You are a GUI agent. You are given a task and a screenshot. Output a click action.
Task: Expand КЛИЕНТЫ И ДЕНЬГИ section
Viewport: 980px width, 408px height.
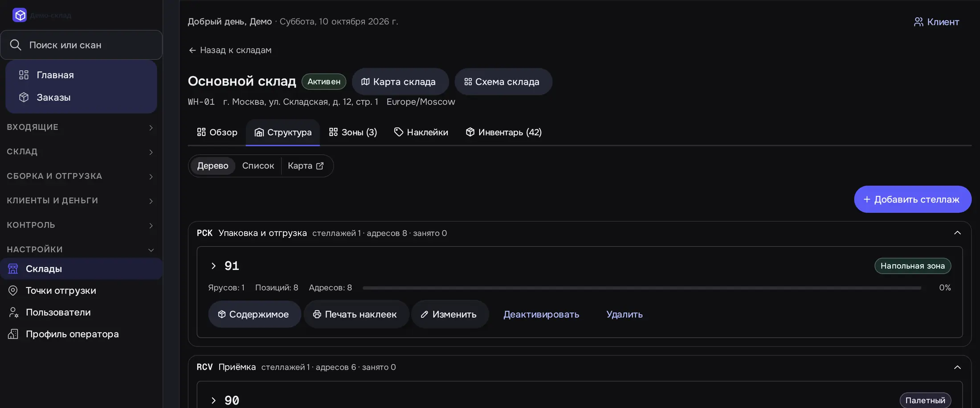81,201
